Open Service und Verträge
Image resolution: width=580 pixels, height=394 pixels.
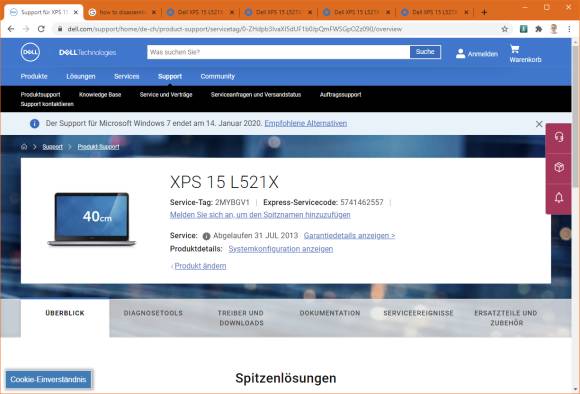coord(166,95)
